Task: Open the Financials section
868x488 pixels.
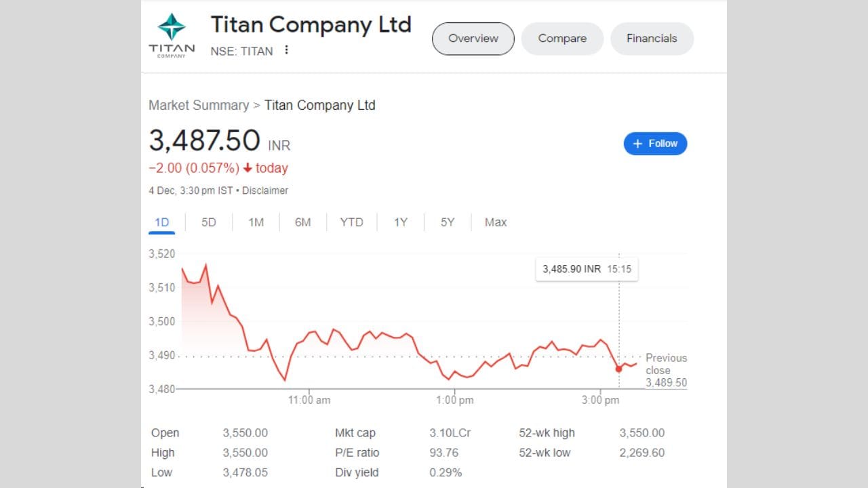Action: [x=651, y=39]
